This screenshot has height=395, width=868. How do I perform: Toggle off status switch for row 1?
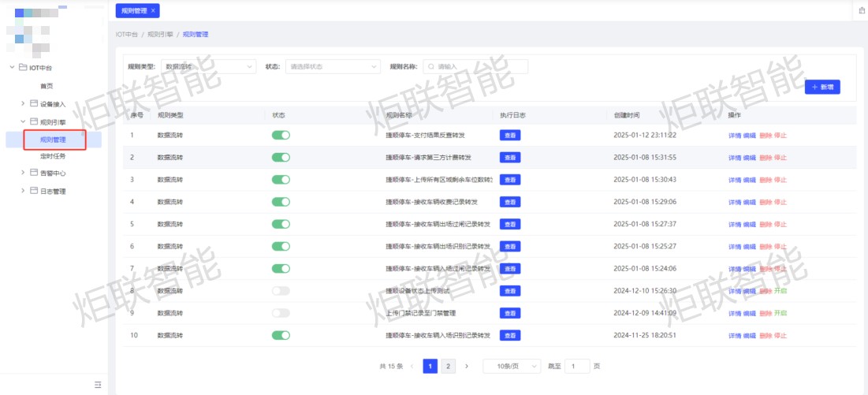point(281,135)
